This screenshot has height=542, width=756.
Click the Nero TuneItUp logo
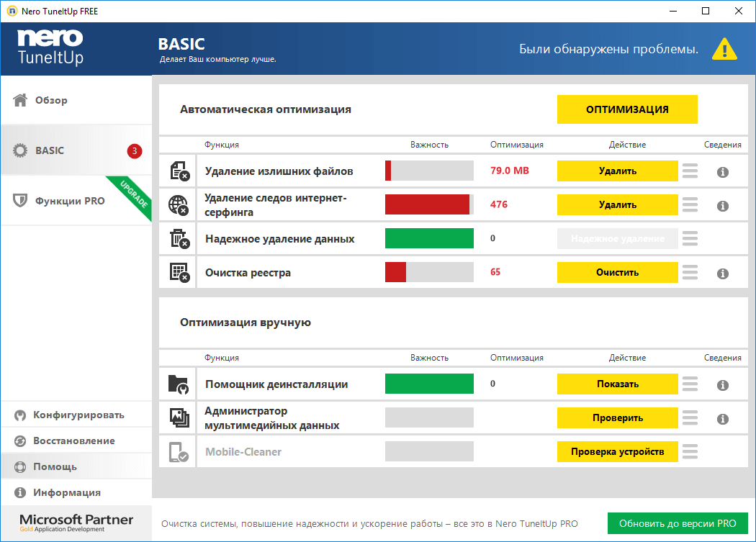(x=50, y=47)
